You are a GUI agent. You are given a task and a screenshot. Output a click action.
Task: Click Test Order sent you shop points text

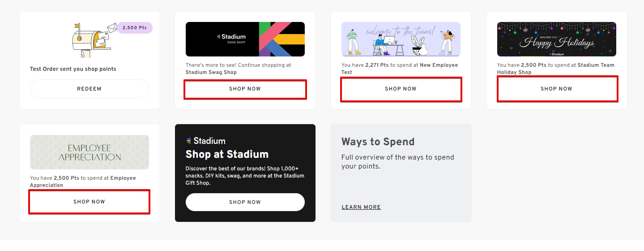[x=73, y=69]
